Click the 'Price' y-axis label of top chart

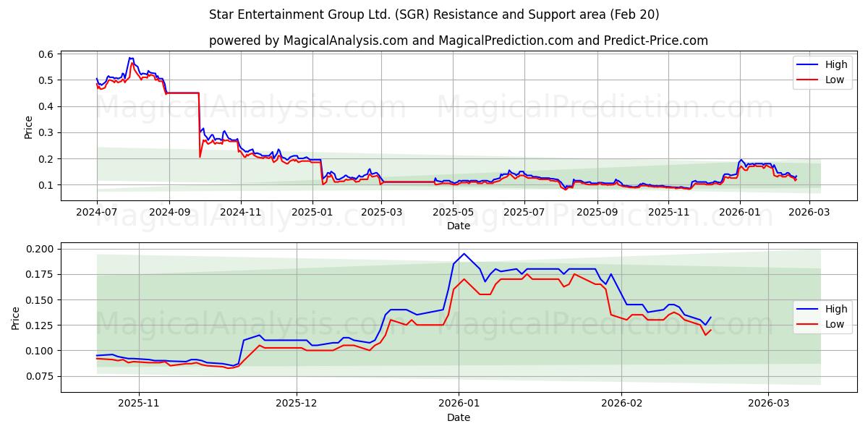tap(28, 126)
